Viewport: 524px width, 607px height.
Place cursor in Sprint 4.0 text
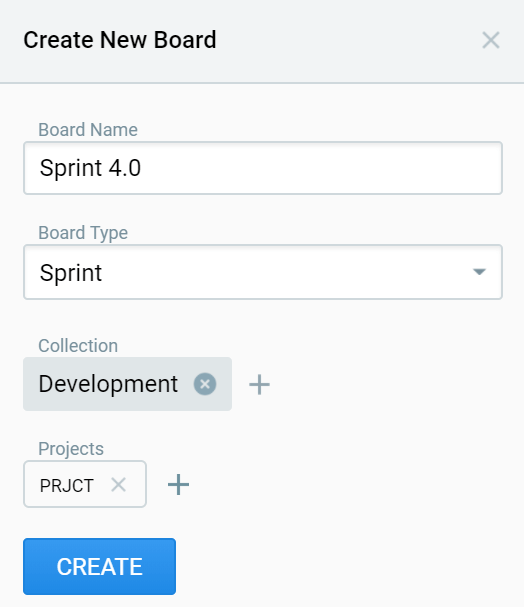(x=90, y=168)
